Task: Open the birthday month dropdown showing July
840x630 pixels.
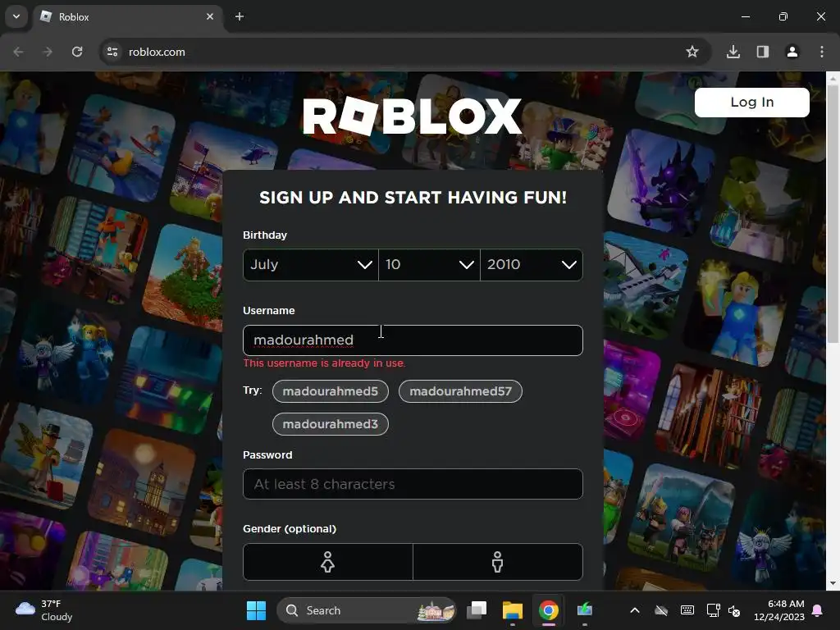Action: coord(311,265)
